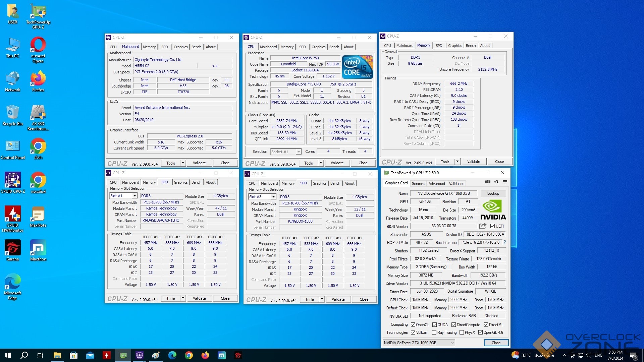
Task: Toggle the PhysX checkbox
Action: [462, 333]
